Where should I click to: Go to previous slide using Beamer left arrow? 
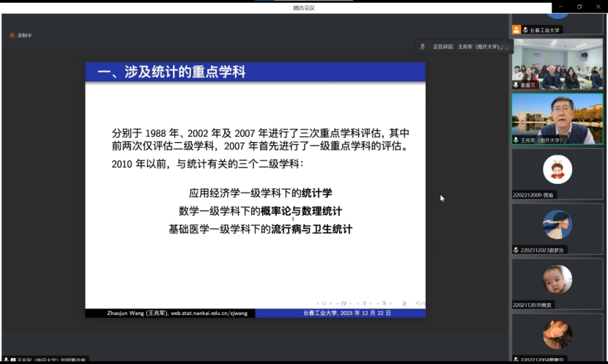coord(318,303)
